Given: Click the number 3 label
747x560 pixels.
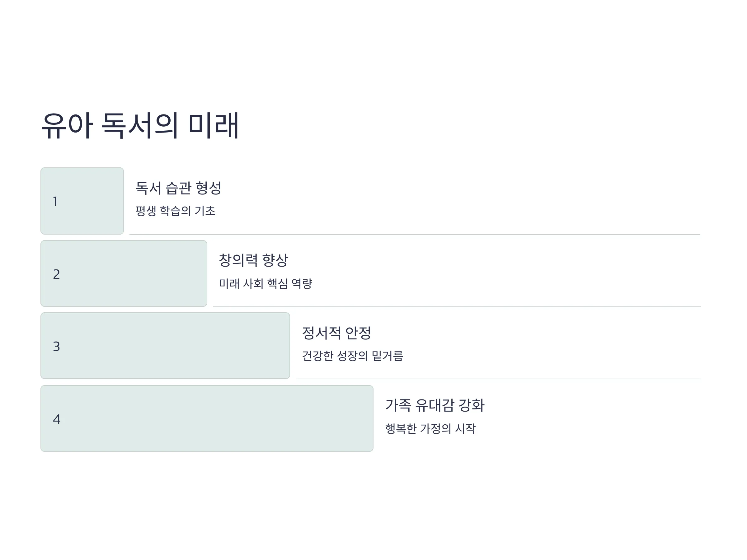Looking at the screenshot, I should pos(56,346).
